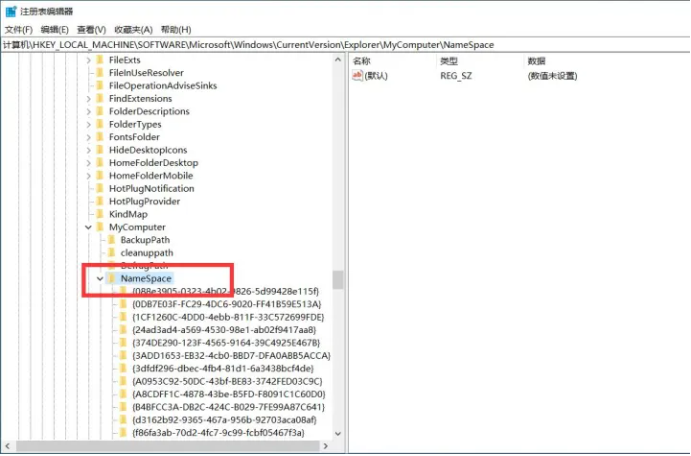
Task: Open the 查看(V) menu
Action: pyautogui.click(x=91, y=30)
